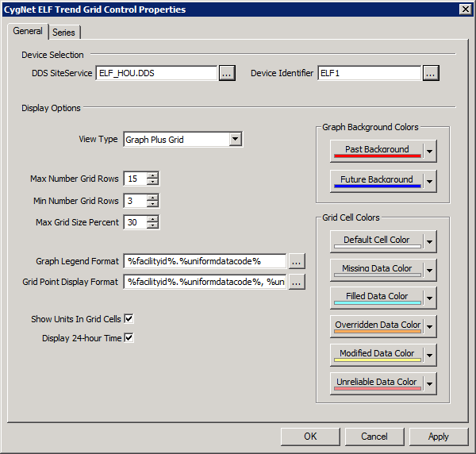This screenshot has width=476, height=454.
Task: Click Min Number Grid Rows field showing 3
Action: (x=136, y=201)
